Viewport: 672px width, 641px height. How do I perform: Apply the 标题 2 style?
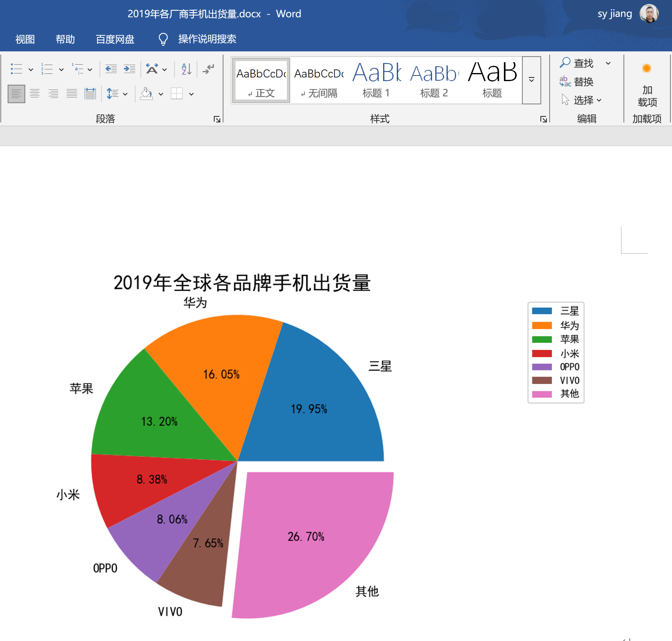tap(434, 80)
